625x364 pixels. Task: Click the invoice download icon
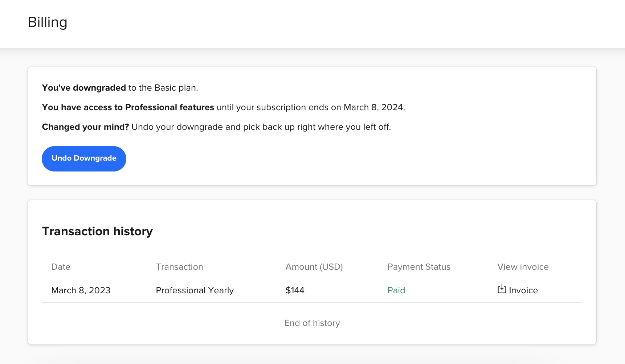[502, 289]
